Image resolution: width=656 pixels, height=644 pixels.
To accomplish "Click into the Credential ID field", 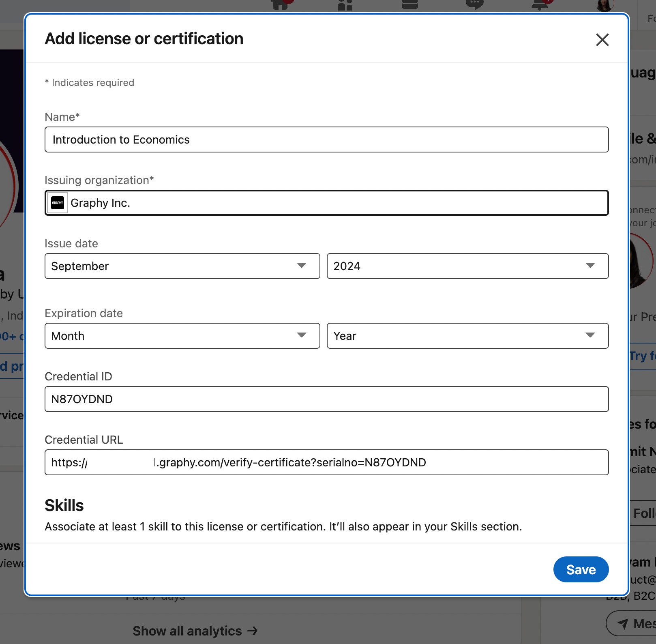I will (x=326, y=399).
